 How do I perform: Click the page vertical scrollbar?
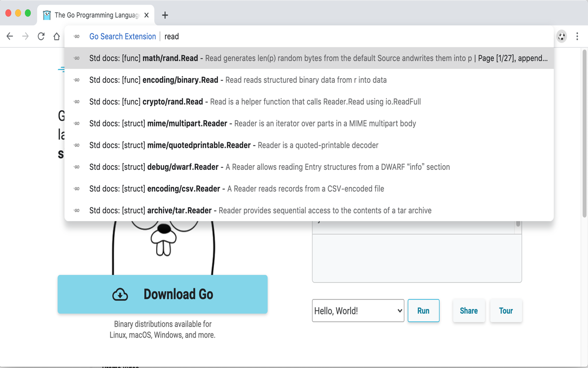[584, 138]
